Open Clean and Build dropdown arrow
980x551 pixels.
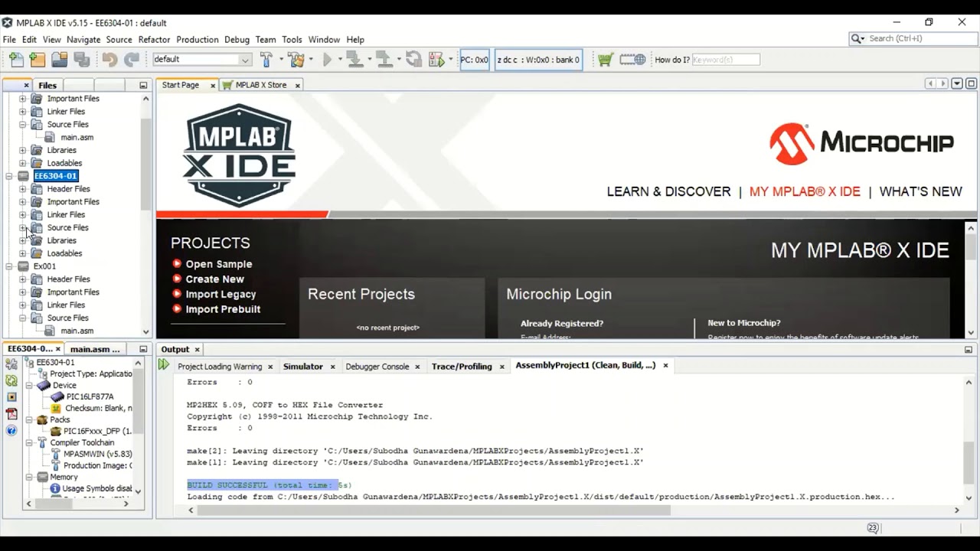point(312,60)
